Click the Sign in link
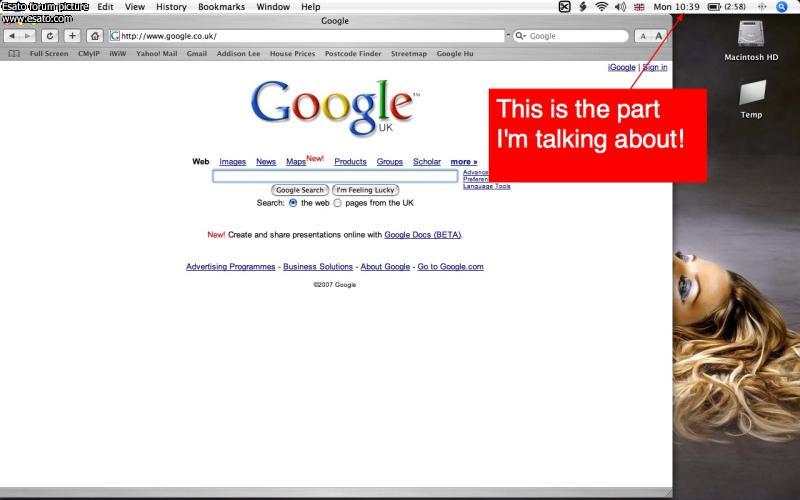 point(655,67)
